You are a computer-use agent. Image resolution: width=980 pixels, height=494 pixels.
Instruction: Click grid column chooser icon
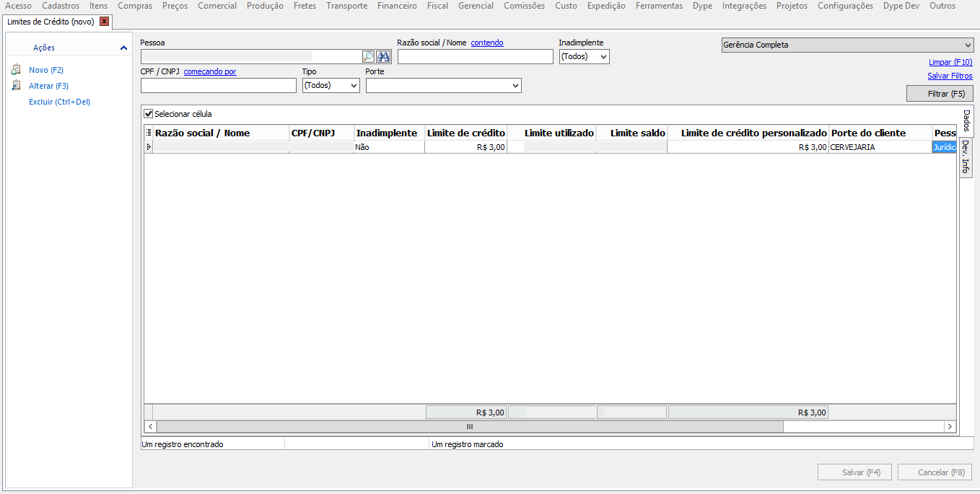point(149,133)
